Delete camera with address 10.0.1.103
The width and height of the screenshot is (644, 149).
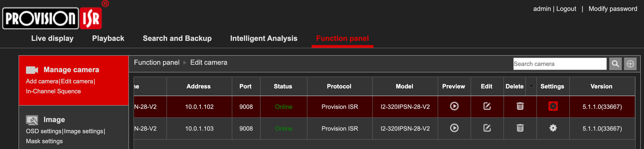[x=520, y=128]
